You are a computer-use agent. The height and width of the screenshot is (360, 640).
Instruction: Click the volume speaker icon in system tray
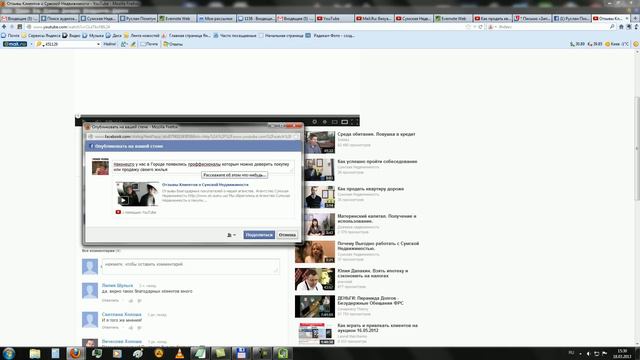(588, 353)
